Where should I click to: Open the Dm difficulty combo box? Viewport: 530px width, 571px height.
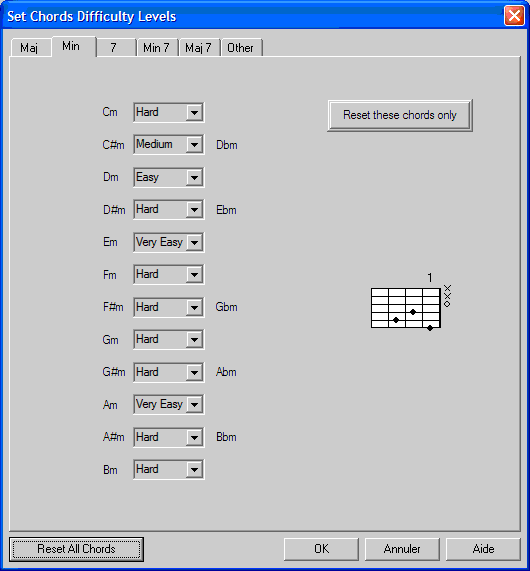pyautogui.click(x=169, y=177)
